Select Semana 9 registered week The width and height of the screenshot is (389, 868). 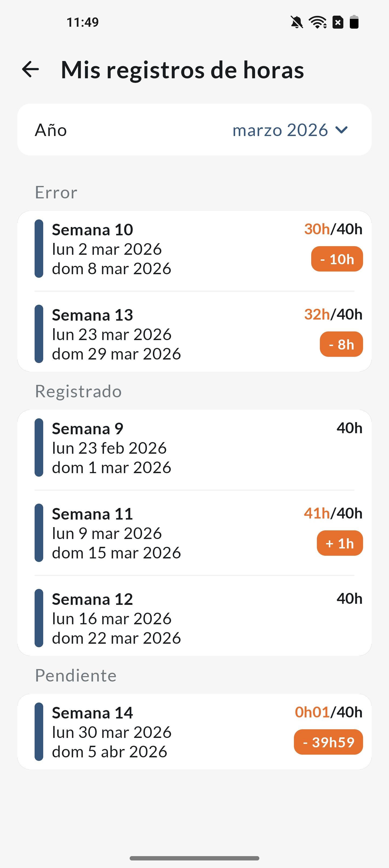click(x=111, y=447)
